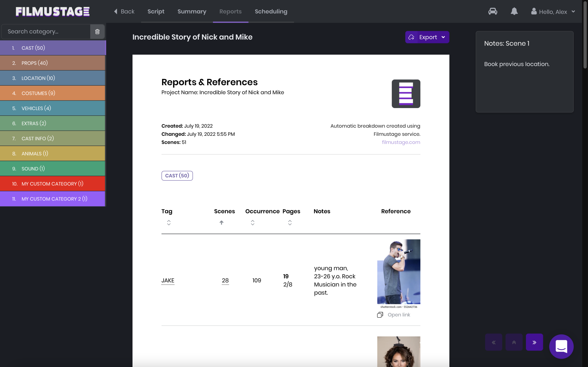Screen dimensions: 588x367
Task: Open link for Jake's reference image
Action: tap(399, 314)
